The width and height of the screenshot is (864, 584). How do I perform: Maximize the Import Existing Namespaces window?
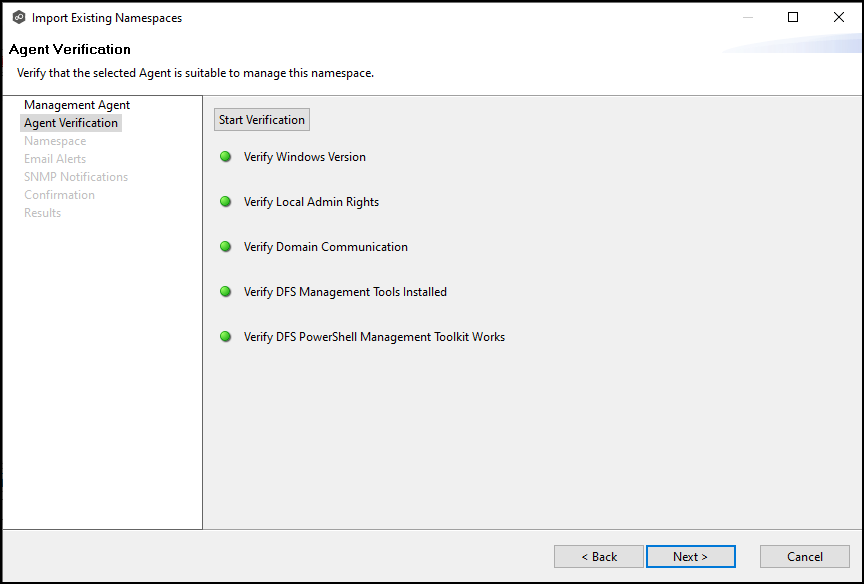tap(793, 17)
